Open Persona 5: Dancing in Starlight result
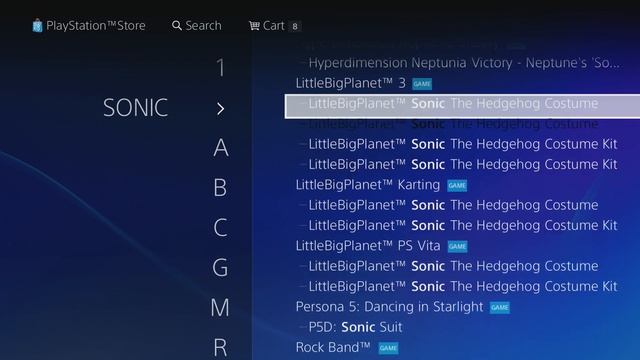The image size is (640, 360). point(389,307)
